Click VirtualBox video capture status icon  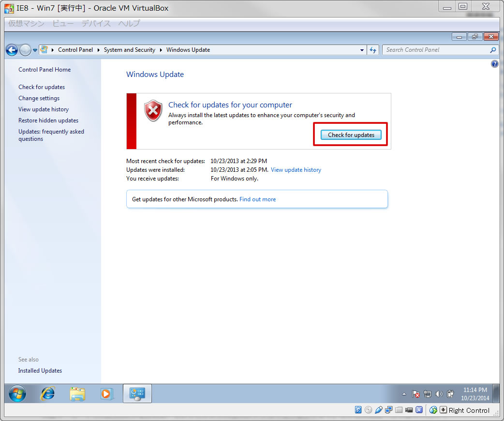(409, 410)
